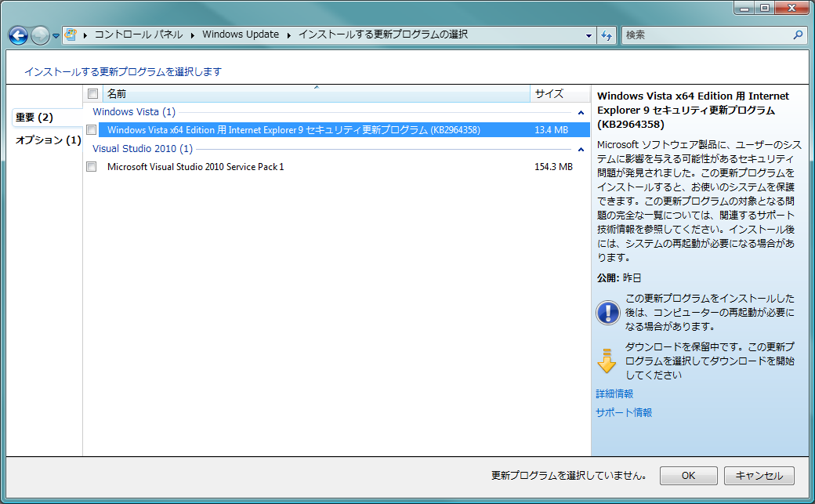Screen dimensions: 815x504
Task: Click breadcrumb arrow before コントロール パネル
Action: tap(85, 35)
